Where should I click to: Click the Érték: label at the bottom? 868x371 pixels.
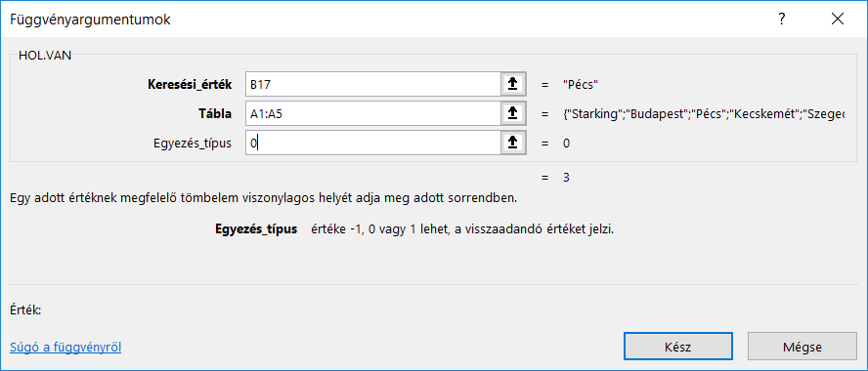point(25,310)
